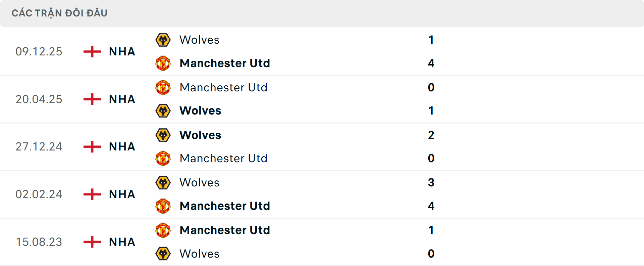The image size is (644, 266).
Task: Click the Manchester Utd logo in the 02.02.24 match
Action: pos(163,206)
